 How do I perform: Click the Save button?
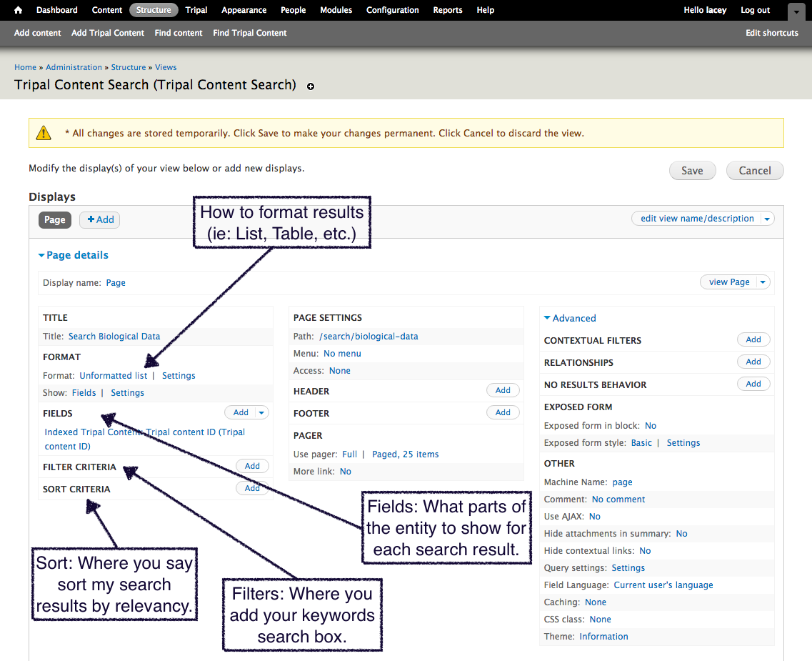(692, 171)
